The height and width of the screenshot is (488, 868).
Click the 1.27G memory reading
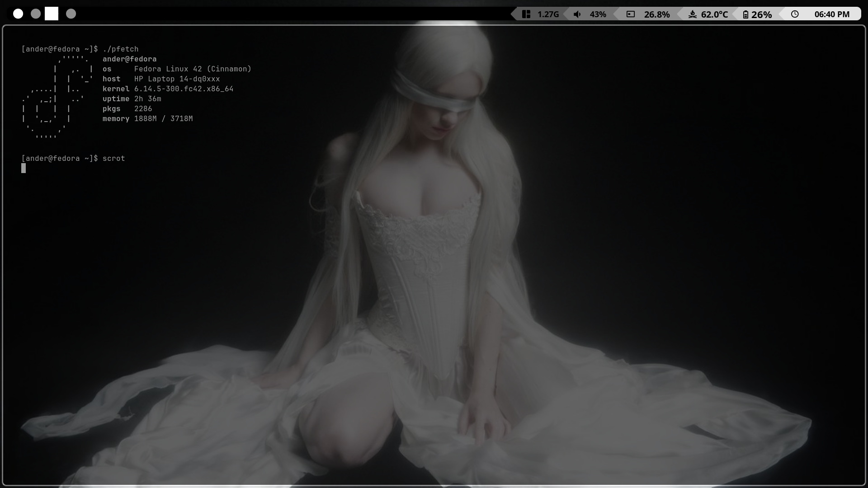click(548, 14)
